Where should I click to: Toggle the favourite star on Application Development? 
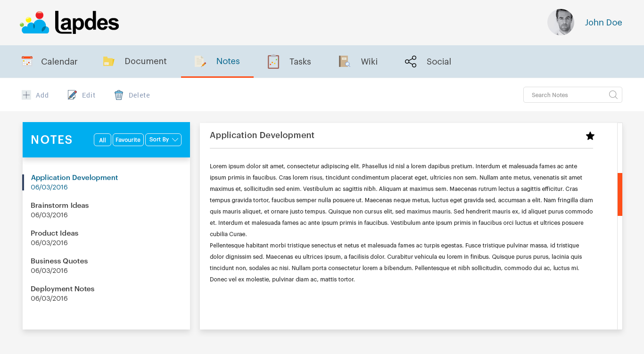pos(590,136)
